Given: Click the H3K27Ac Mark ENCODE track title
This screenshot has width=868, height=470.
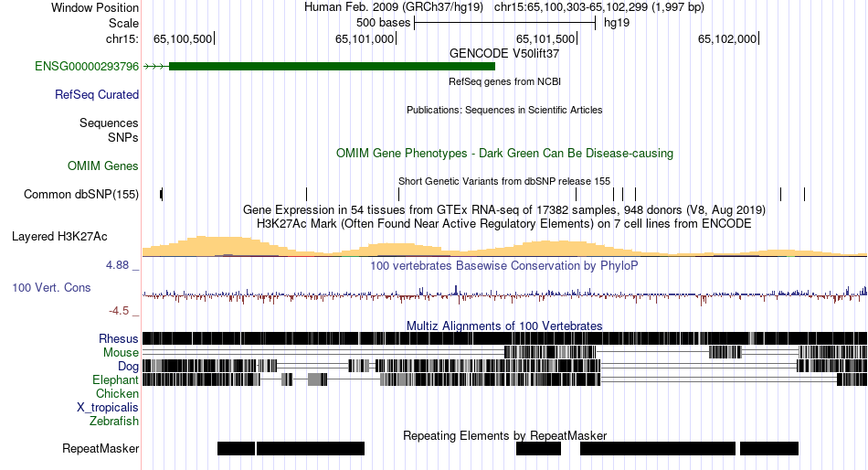Looking at the screenshot, I should (x=504, y=224).
